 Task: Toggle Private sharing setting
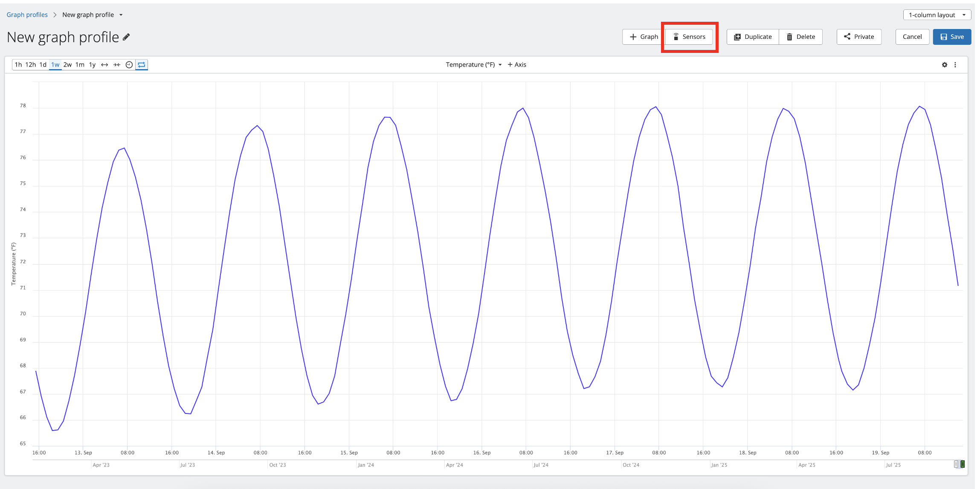point(859,37)
